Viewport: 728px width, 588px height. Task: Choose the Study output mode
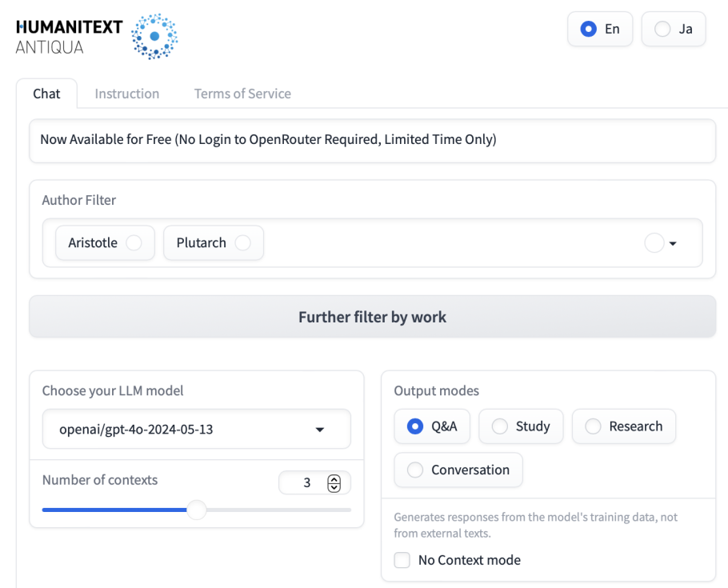[500, 426]
